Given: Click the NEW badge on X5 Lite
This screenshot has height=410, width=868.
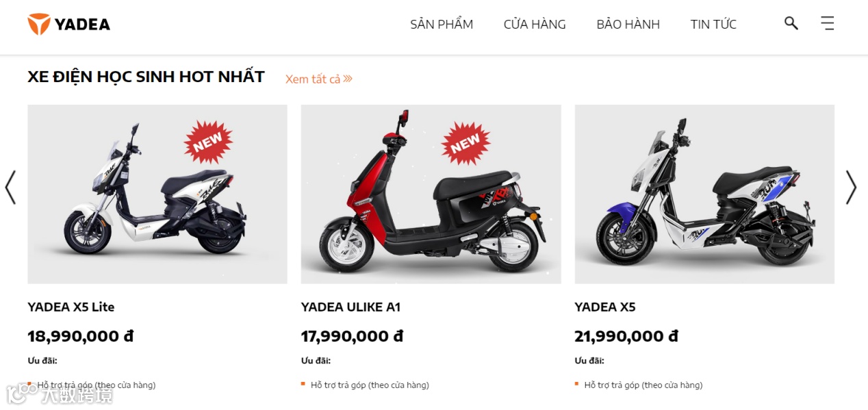Looking at the screenshot, I should point(208,142).
